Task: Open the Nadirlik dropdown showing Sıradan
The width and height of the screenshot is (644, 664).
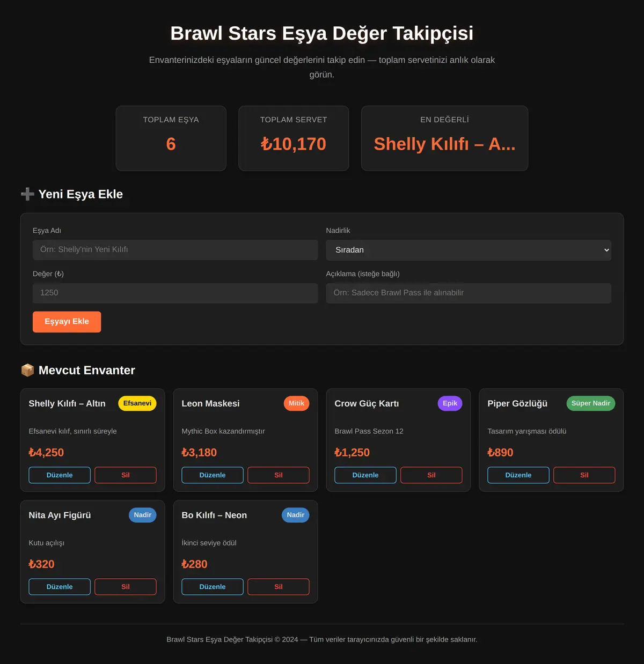Action: [x=469, y=250]
